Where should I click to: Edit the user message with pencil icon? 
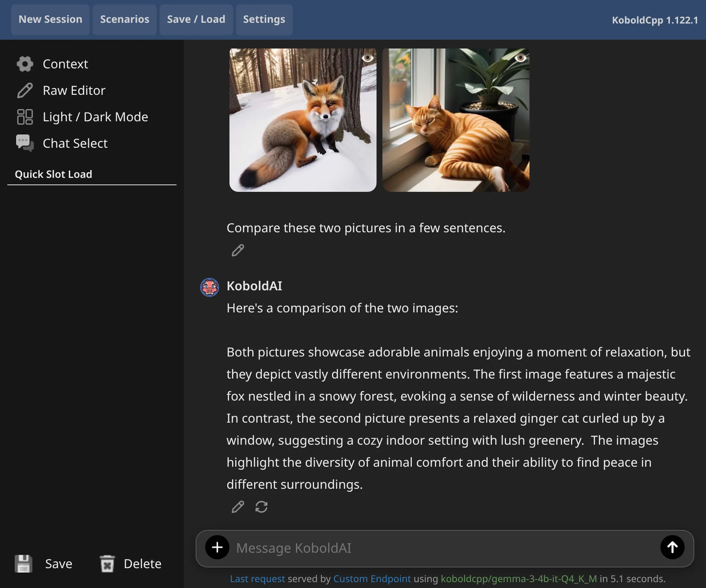click(238, 250)
